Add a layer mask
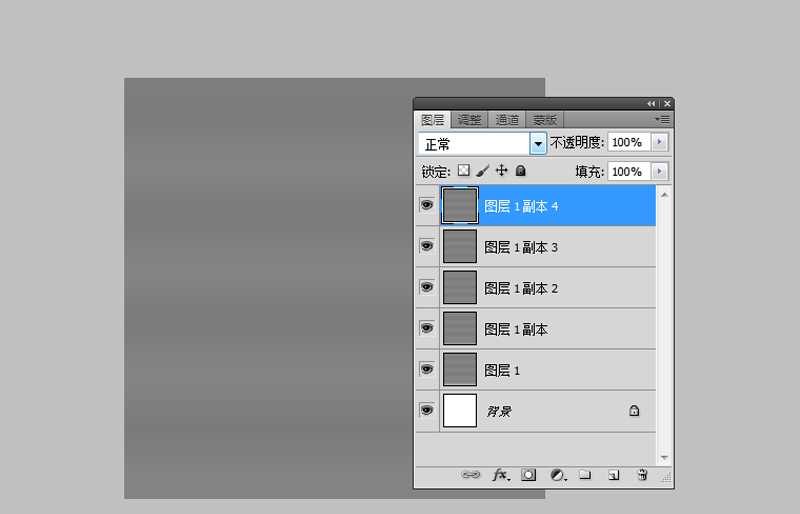The height and width of the screenshot is (514, 800). pos(529,475)
